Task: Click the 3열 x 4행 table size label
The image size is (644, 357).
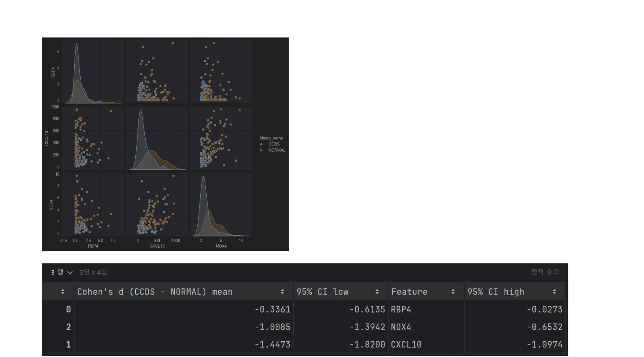Action: [x=93, y=272]
